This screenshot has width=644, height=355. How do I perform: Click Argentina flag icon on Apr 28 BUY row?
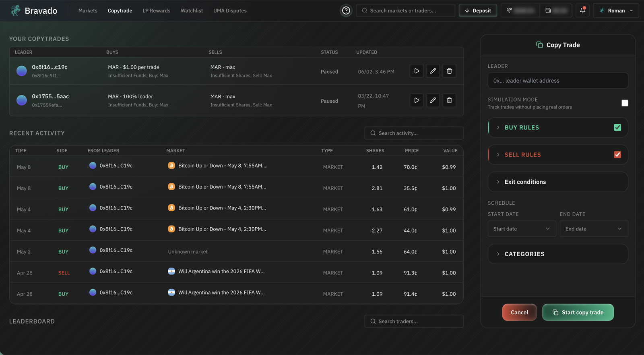171,293
